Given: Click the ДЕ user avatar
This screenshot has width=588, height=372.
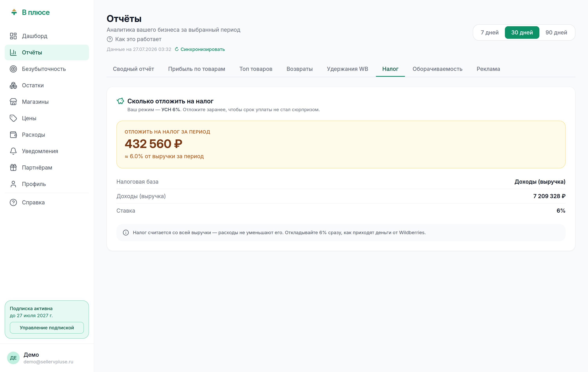Looking at the screenshot, I should tap(13, 358).
